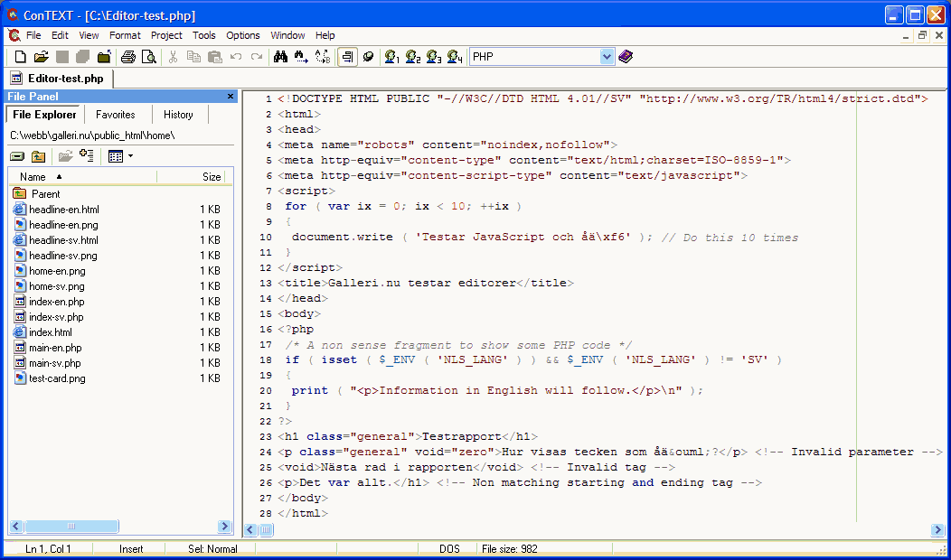Click file list scroll right arrow
Viewport: 951px width, 560px height.
tap(224, 526)
